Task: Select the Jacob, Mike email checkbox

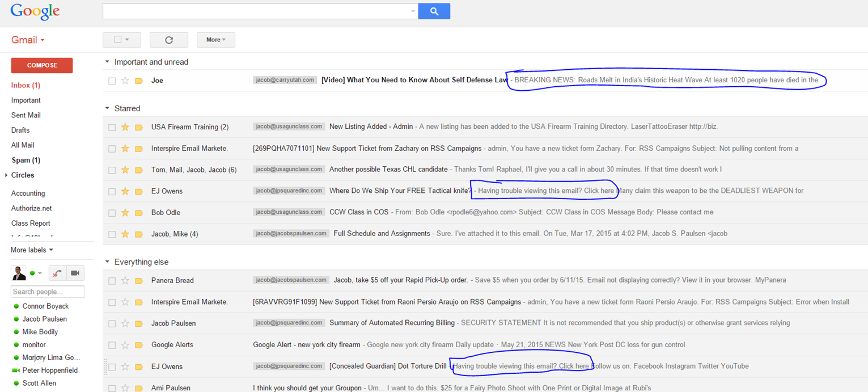Action: [112, 234]
